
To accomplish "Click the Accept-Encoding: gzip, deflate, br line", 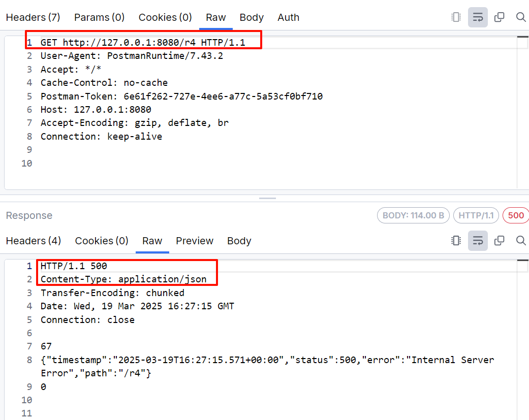I will 135,123.
